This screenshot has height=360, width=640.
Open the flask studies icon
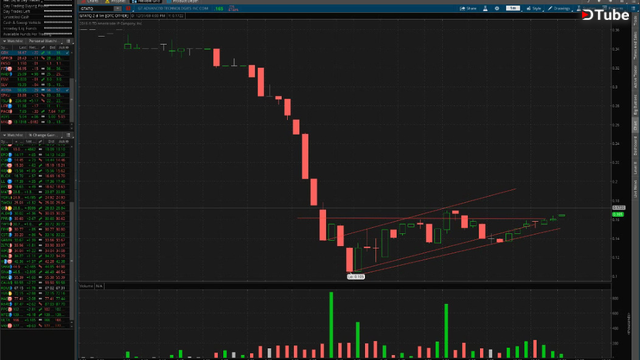[x=485, y=9]
